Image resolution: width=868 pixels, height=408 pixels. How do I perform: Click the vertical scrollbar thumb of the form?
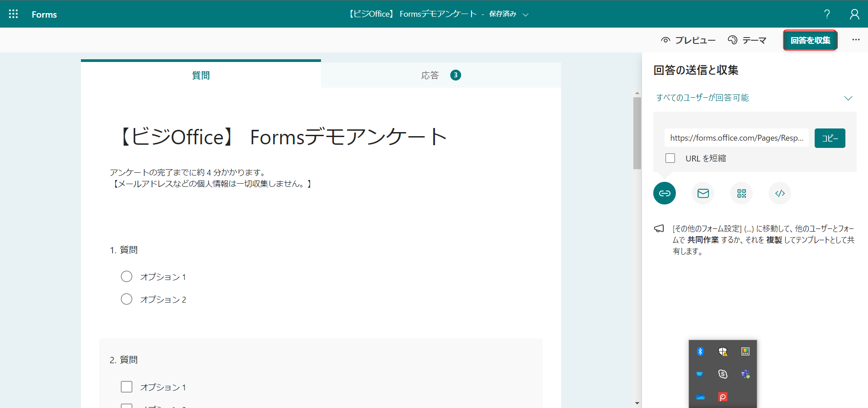[x=637, y=133]
